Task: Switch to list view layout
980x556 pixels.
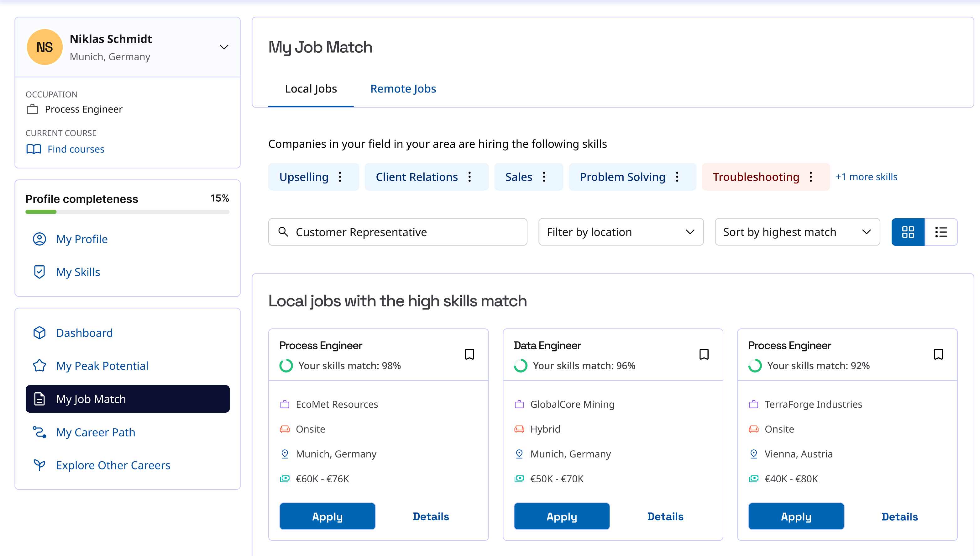Action: (941, 232)
